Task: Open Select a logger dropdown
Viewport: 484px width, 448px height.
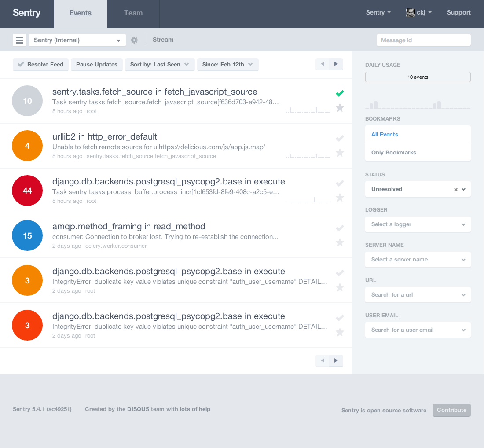Action: click(418, 224)
